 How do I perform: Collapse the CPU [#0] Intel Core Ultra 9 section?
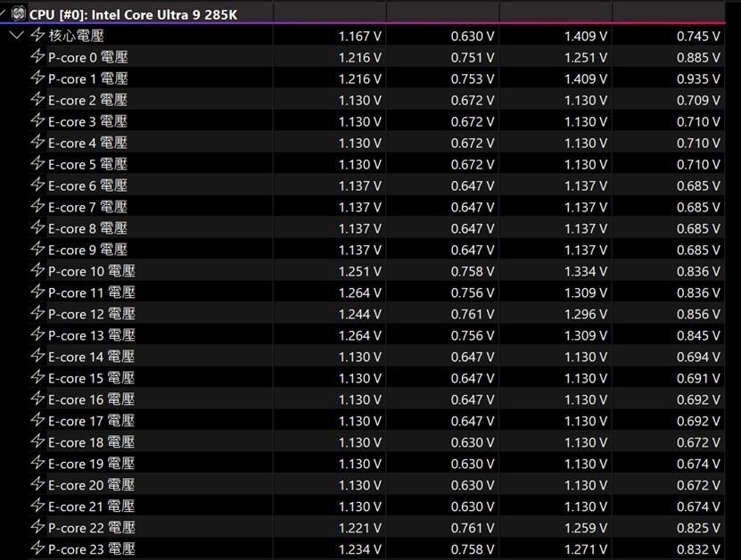4,14
